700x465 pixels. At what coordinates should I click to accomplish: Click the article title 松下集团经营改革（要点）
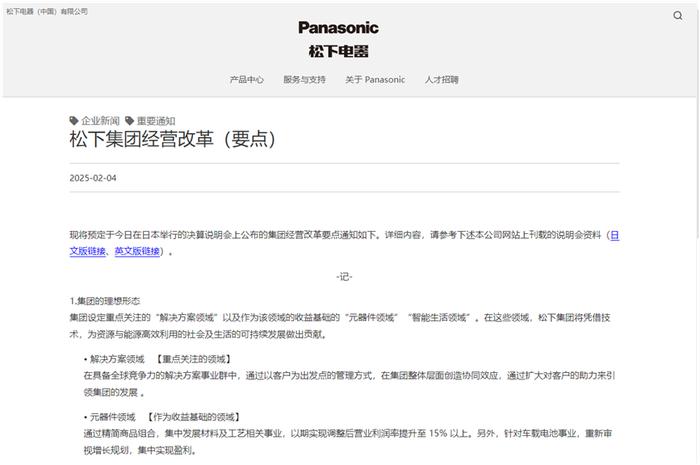[173, 139]
